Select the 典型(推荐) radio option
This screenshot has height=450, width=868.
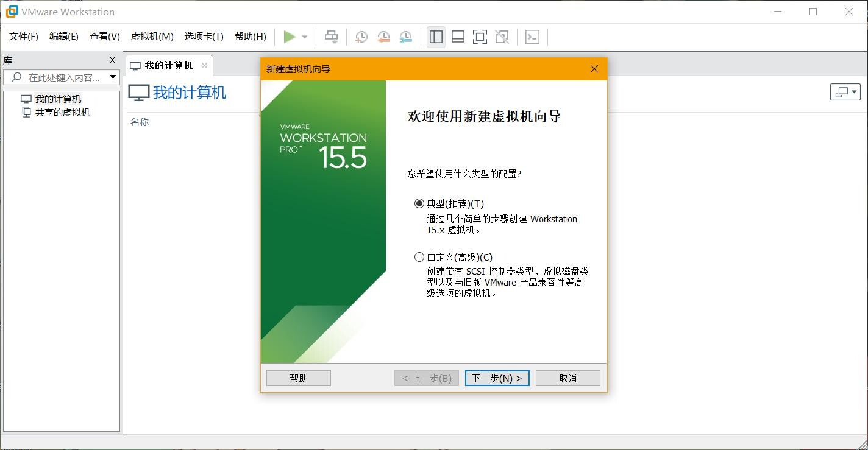[419, 203]
